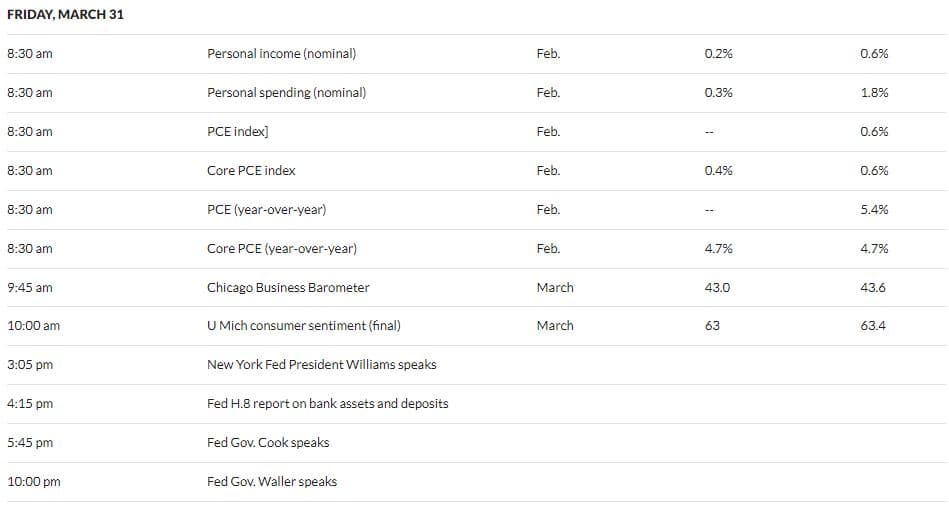Open the Personal spending (nominal) entry
Image resolution: width=949 pixels, height=507 pixels.
coord(286,93)
